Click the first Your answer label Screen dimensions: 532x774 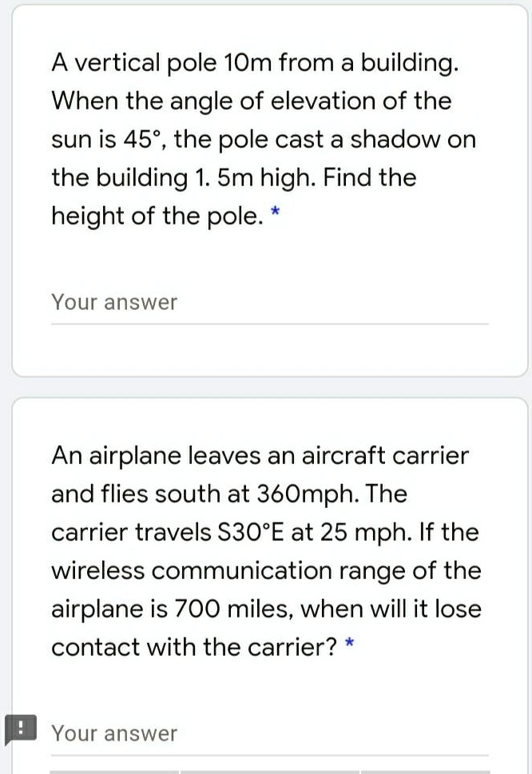click(x=114, y=302)
